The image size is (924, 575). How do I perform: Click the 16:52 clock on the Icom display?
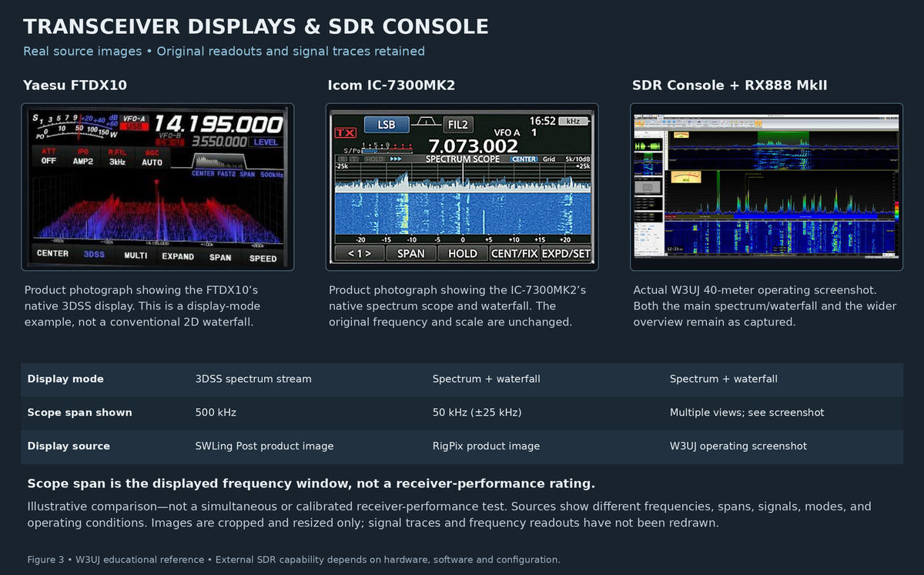[x=543, y=121]
